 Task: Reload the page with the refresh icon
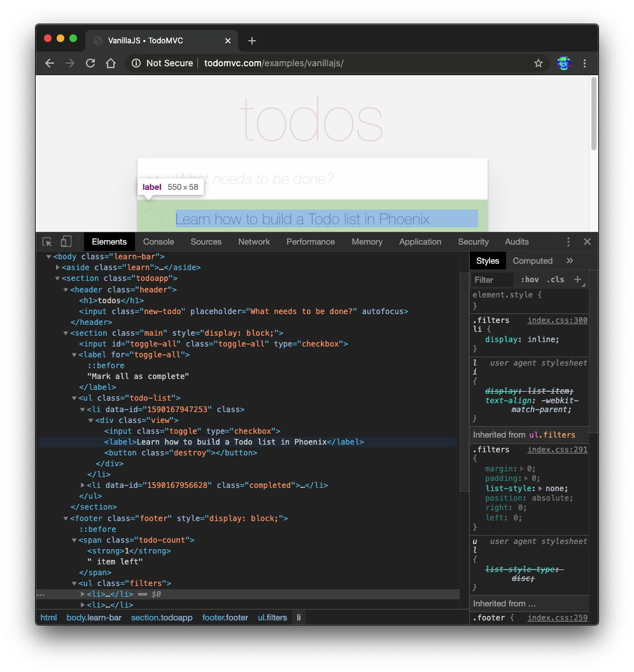[90, 63]
